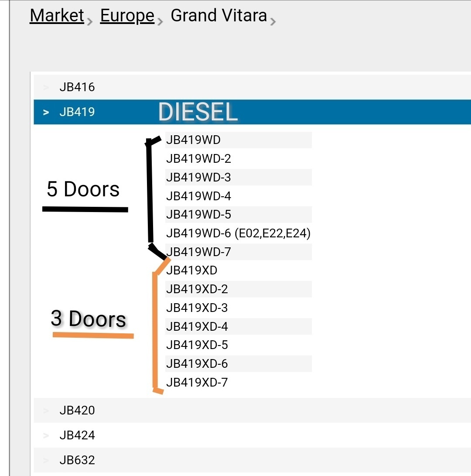The image size is (471, 476).
Task: Choose the JB419XD-2 variant
Action: (x=239, y=289)
